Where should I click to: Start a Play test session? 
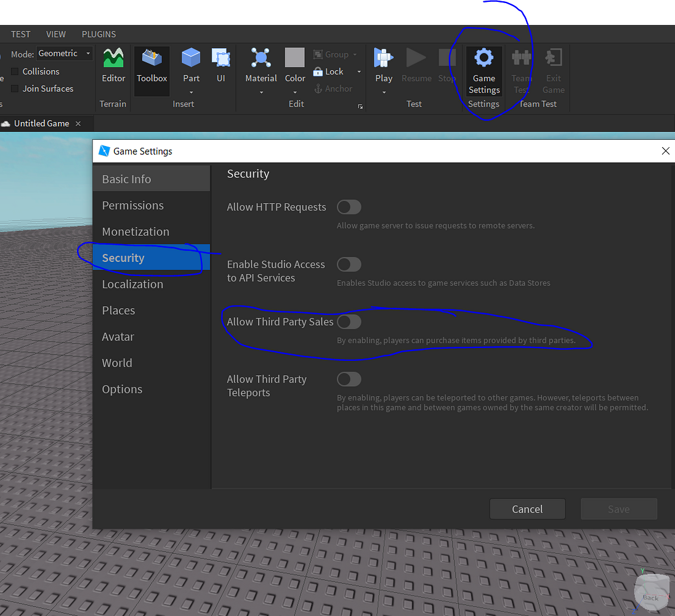(x=384, y=65)
